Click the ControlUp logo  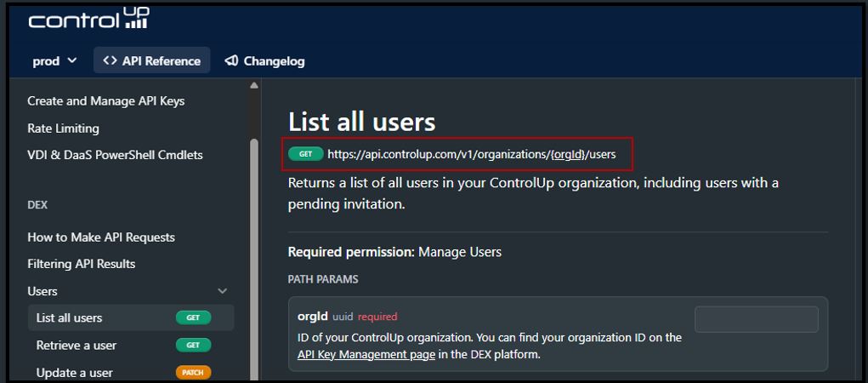88,18
